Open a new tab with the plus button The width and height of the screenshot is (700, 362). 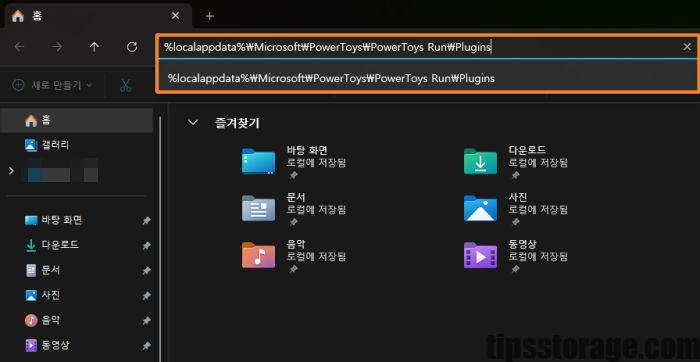(209, 17)
